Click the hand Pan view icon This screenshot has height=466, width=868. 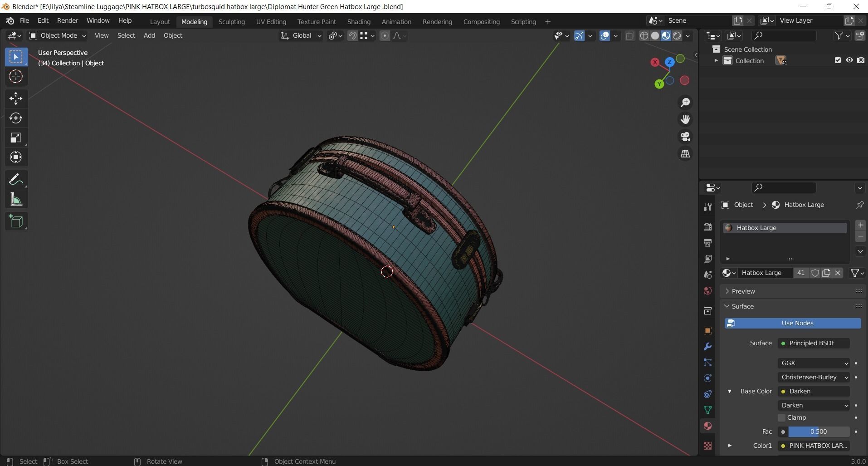tap(685, 119)
